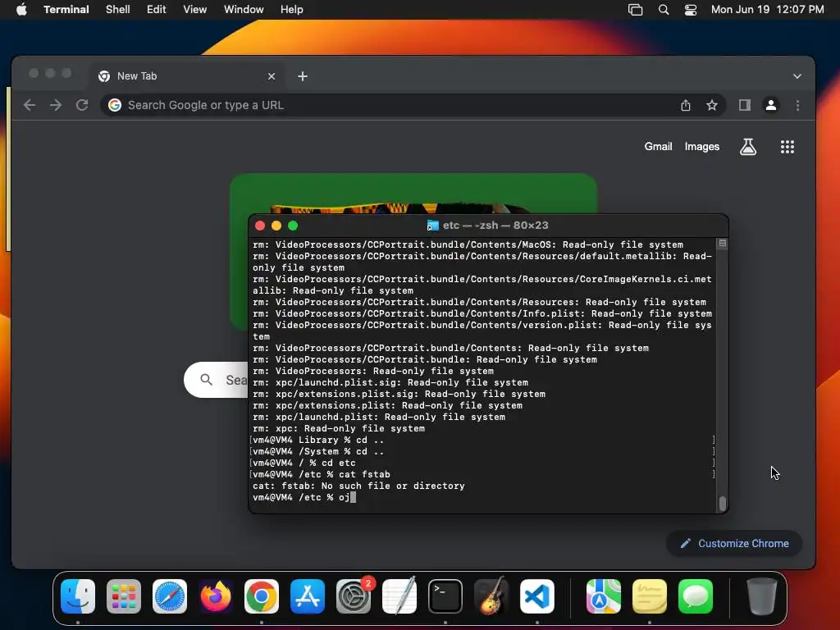Viewport: 840px width, 630px height.
Task: Go forward in Chrome
Action: 56,105
